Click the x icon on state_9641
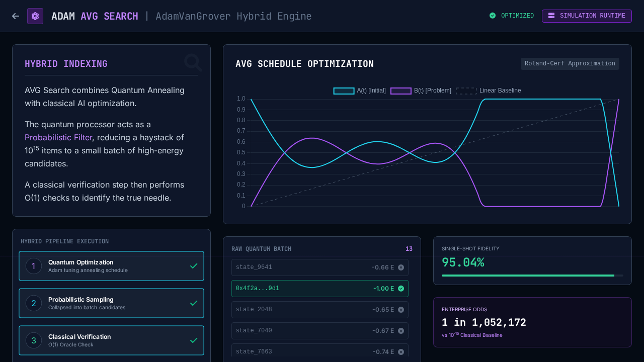Viewport: 644px width, 362px height. (x=401, y=267)
